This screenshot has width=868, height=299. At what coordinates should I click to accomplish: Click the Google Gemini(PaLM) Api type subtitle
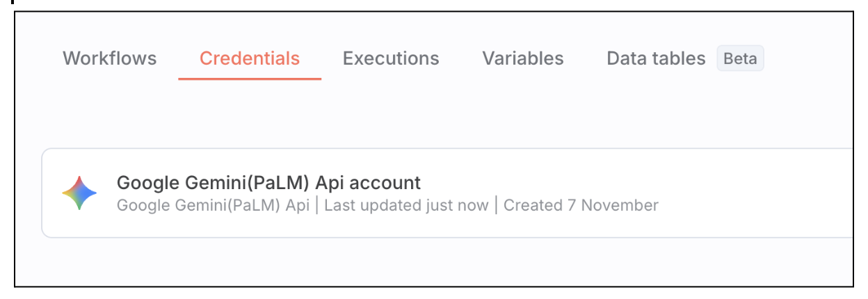pyautogui.click(x=213, y=206)
